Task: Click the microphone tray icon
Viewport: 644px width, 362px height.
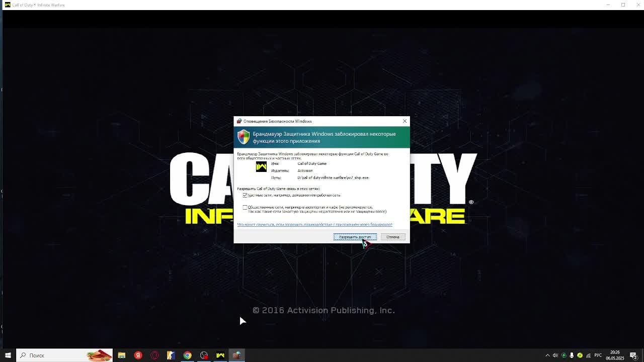Action: 572,355
